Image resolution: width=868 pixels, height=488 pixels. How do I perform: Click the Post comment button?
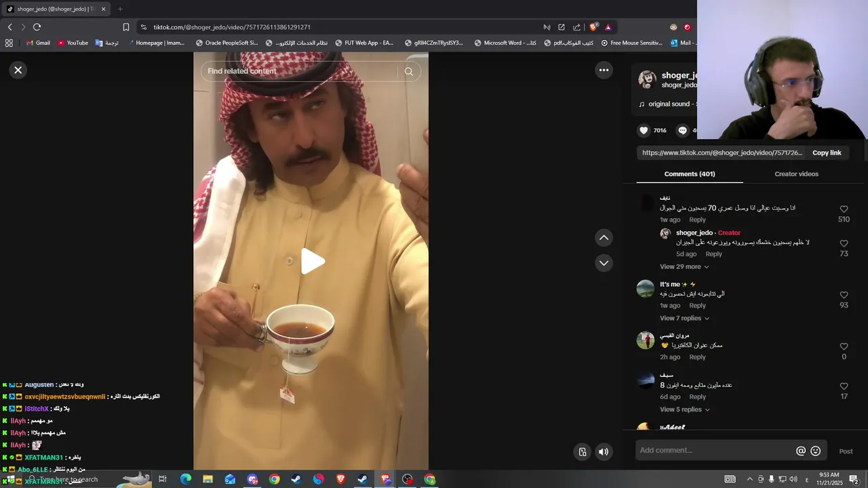(846, 451)
